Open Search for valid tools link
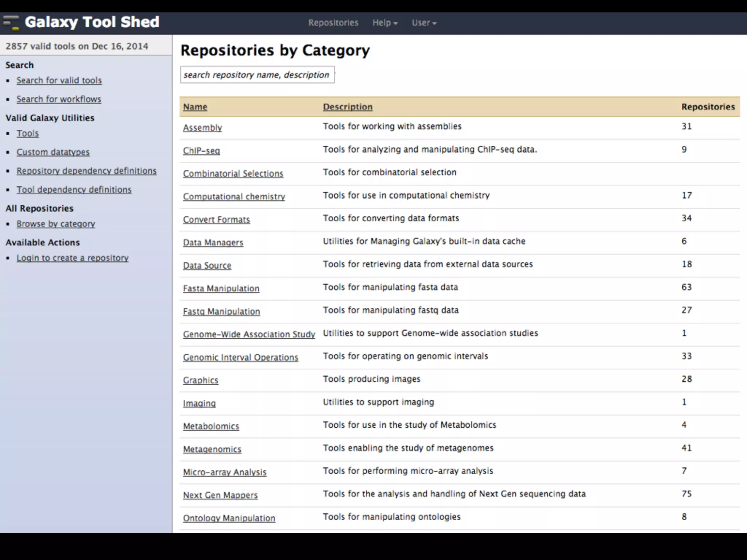This screenshot has width=747, height=560. pyautogui.click(x=59, y=80)
